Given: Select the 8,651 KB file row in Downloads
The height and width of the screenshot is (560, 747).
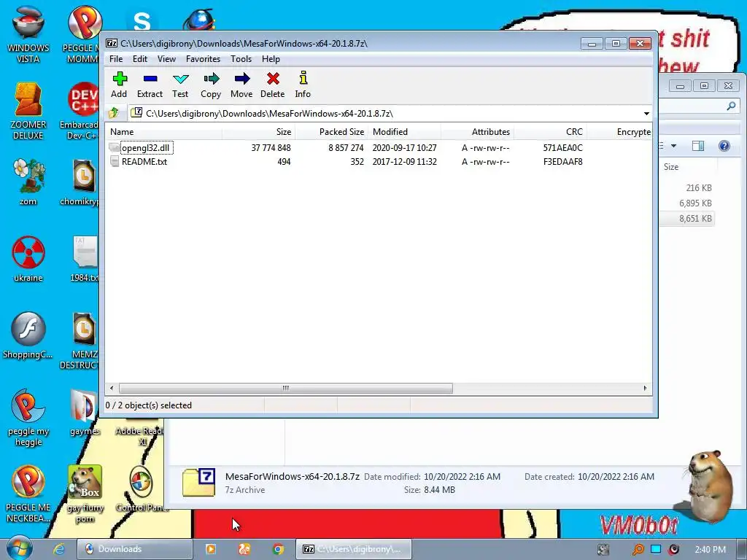Looking at the screenshot, I should (687, 219).
